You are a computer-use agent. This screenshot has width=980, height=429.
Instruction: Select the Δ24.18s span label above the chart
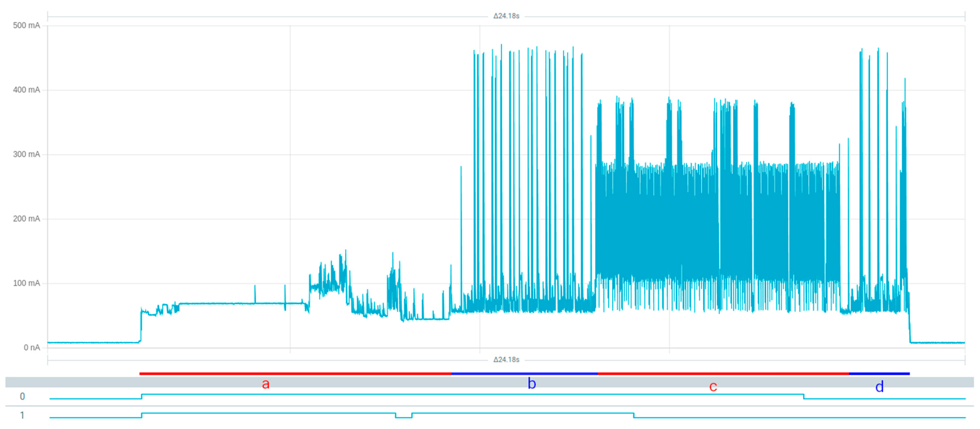click(506, 16)
